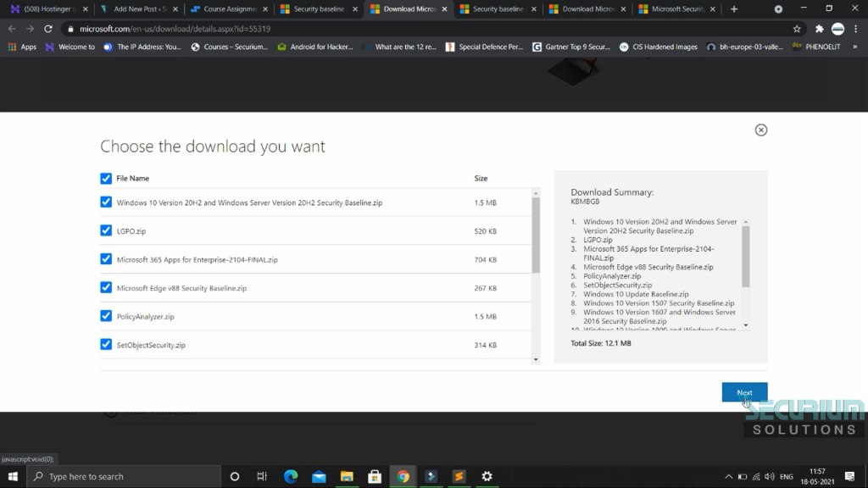
Task: Open File Explorer from taskbar
Action: [347, 476]
